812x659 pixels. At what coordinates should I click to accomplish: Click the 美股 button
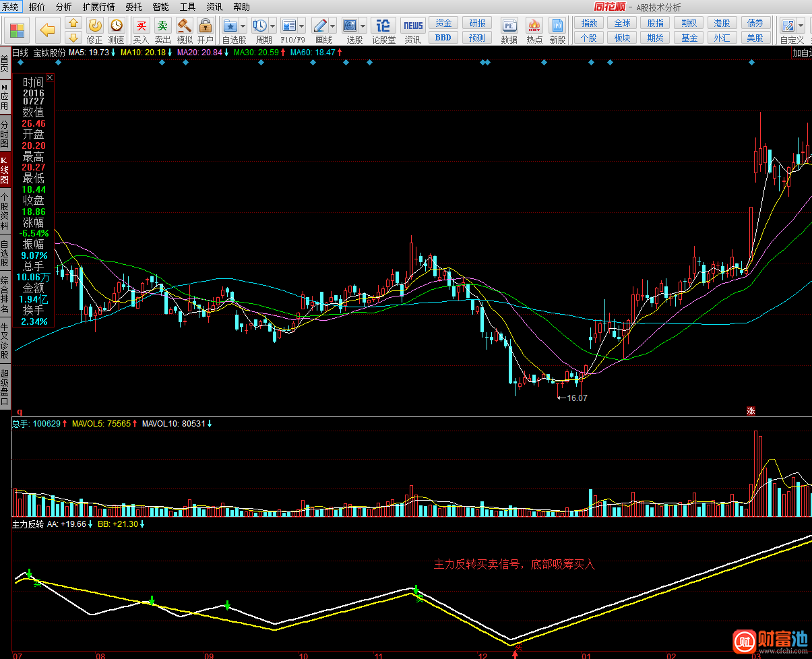[755, 38]
